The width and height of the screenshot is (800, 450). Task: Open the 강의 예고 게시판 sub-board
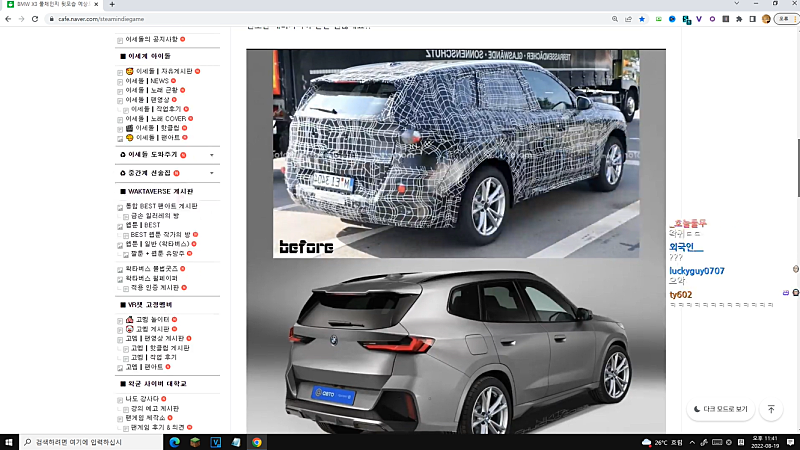click(155, 409)
